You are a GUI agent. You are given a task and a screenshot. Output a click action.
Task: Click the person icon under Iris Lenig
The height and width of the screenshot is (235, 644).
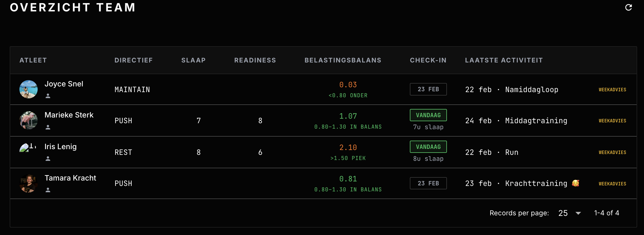[48, 159]
